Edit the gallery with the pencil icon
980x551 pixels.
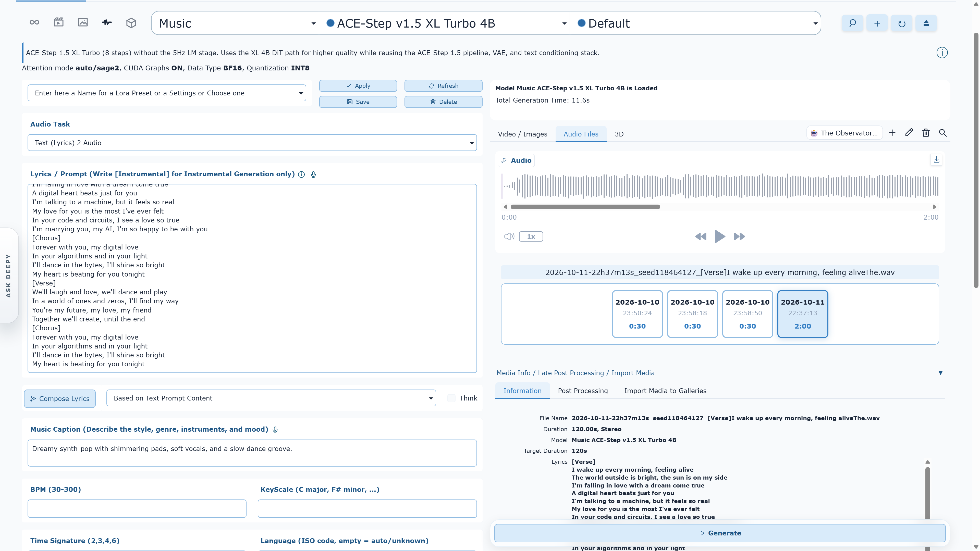[909, 133]
